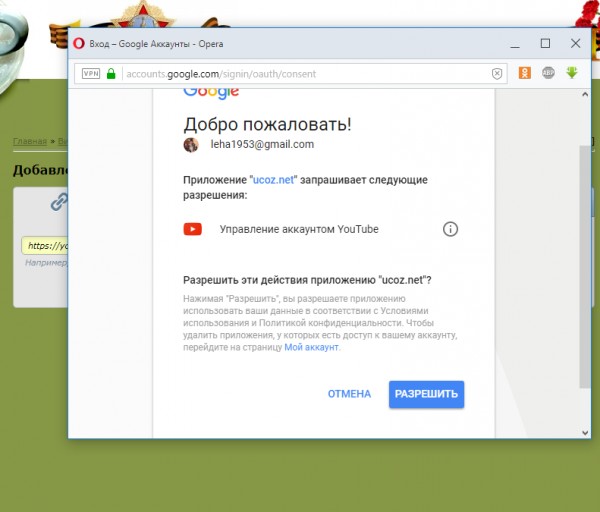Click the VPN badge in address bar
This screenshot has width=600, height=512.
[91, 73]
